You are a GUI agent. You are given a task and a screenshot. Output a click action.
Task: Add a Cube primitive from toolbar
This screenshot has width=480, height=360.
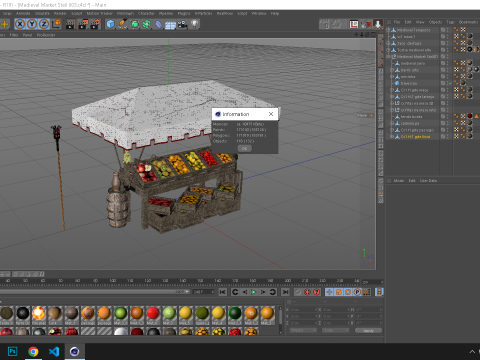click(x=110, y=24)
